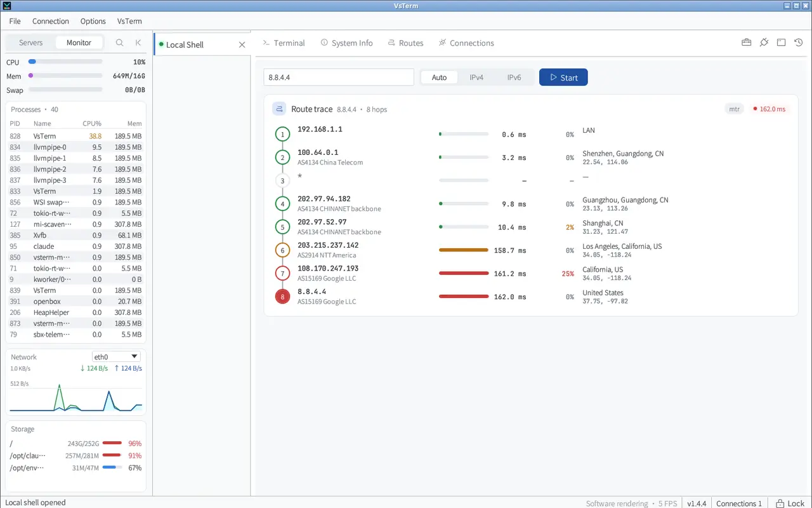Click hop 5 circle marker
This screenshot has width=812, height=508.
pos(282,227)
